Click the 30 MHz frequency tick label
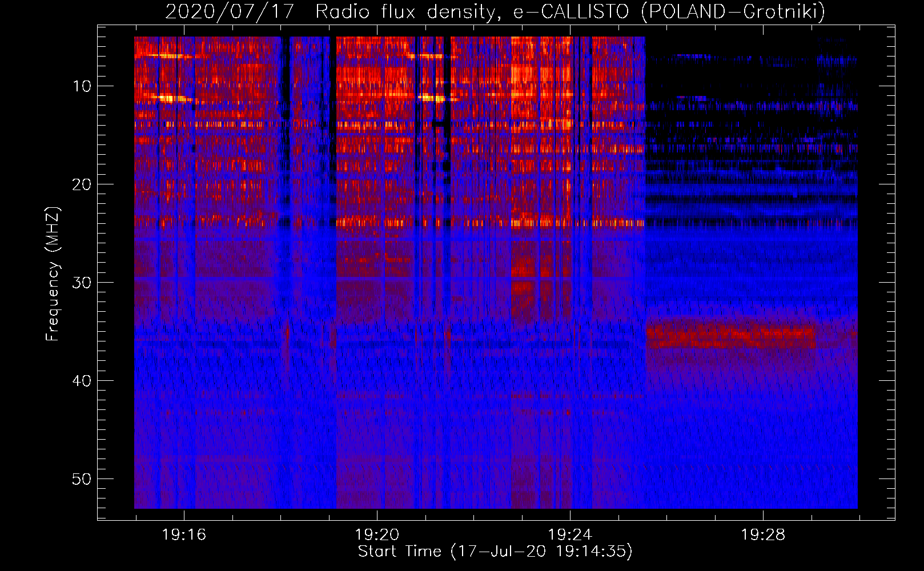924x571 pixels. click(x=82, y=283)
